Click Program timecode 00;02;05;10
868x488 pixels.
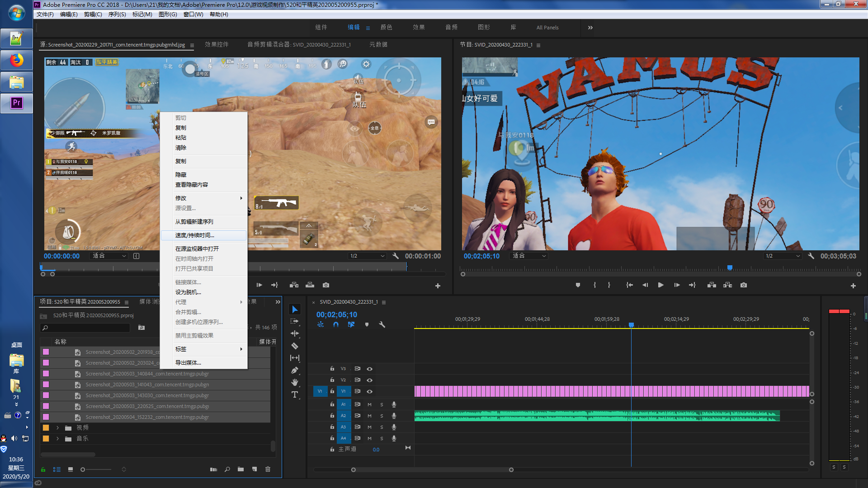481,256
